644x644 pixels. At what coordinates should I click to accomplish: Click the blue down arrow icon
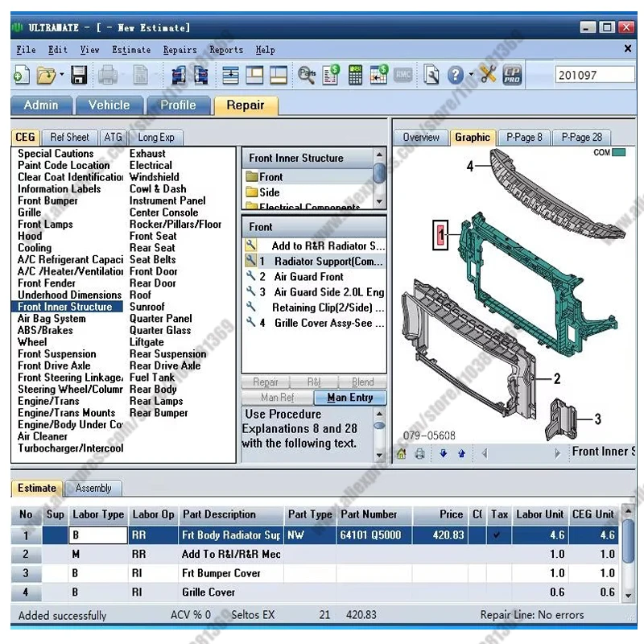tap(444, 453)
